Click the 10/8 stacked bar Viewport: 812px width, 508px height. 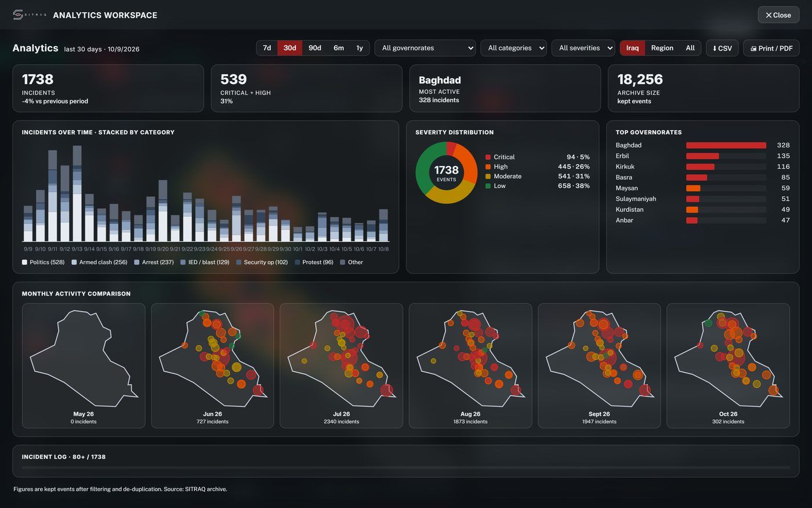pos(383,225)
